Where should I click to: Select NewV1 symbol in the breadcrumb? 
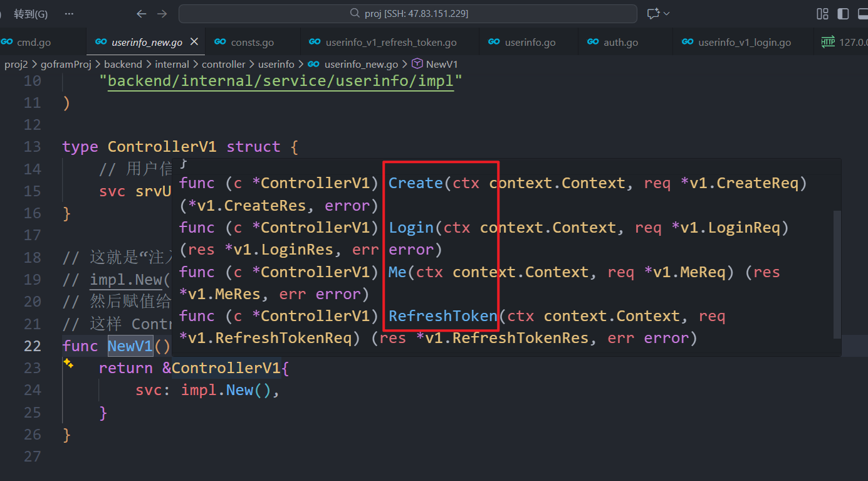(442, 64)
